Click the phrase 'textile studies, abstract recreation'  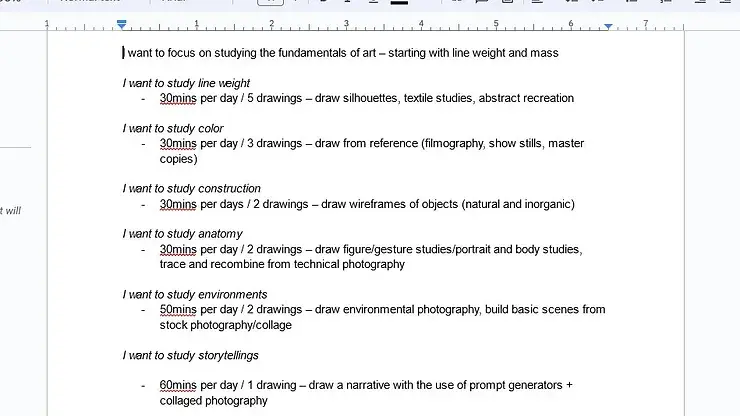coord(489,98)
